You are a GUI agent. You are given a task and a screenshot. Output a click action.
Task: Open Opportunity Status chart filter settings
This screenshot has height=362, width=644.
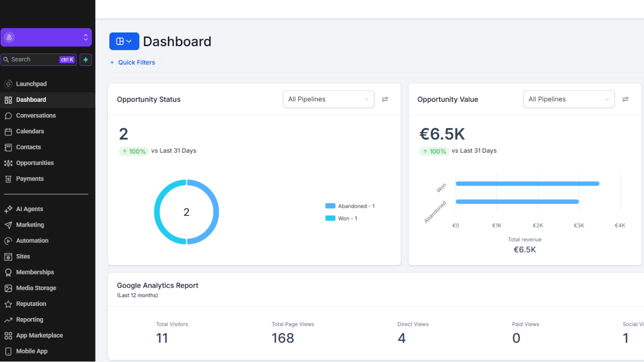(x=385, y=99)
